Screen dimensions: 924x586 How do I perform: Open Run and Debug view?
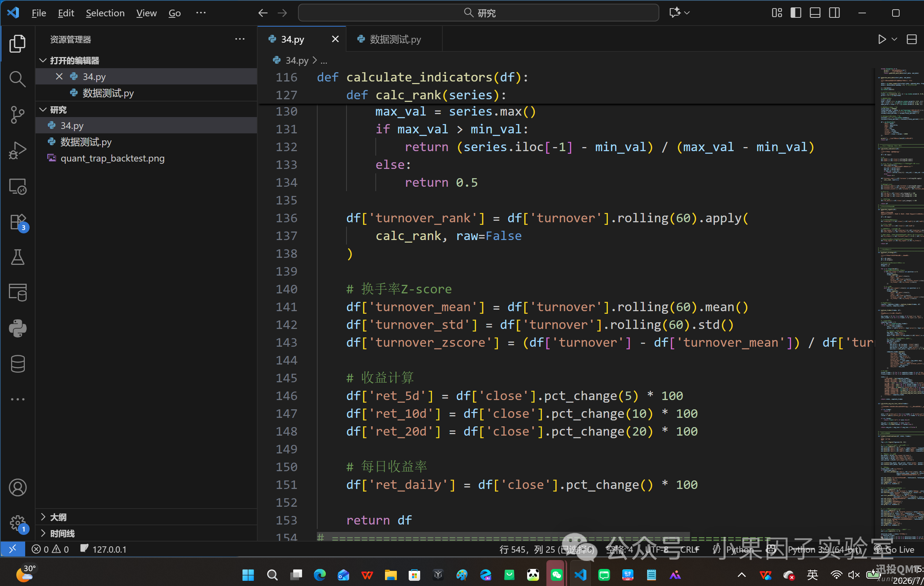17,150
